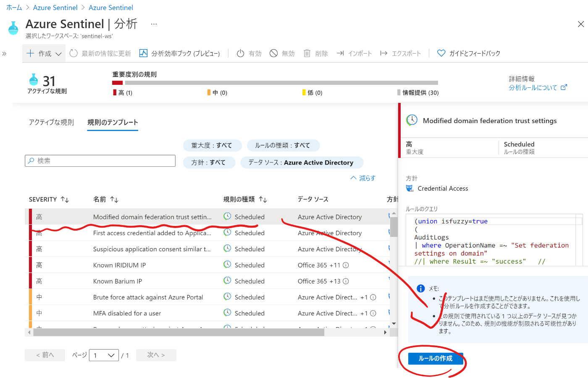Click info icon in Brute force row

click(373, 297)
